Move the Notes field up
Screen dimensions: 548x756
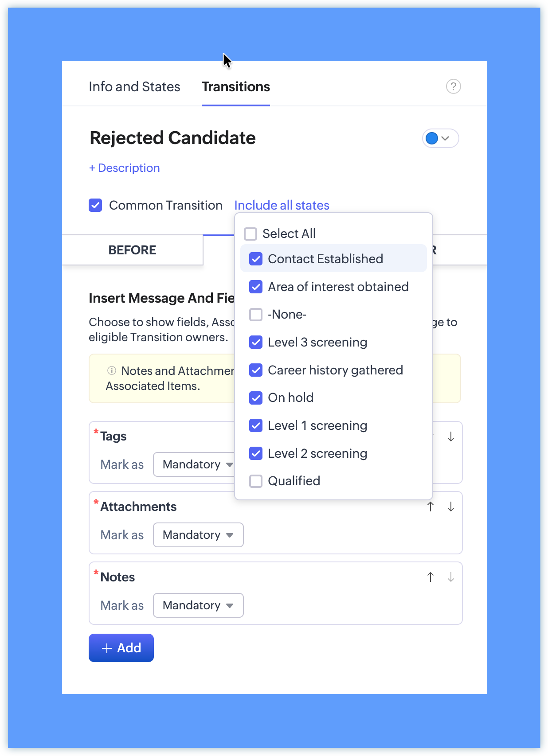431,577
